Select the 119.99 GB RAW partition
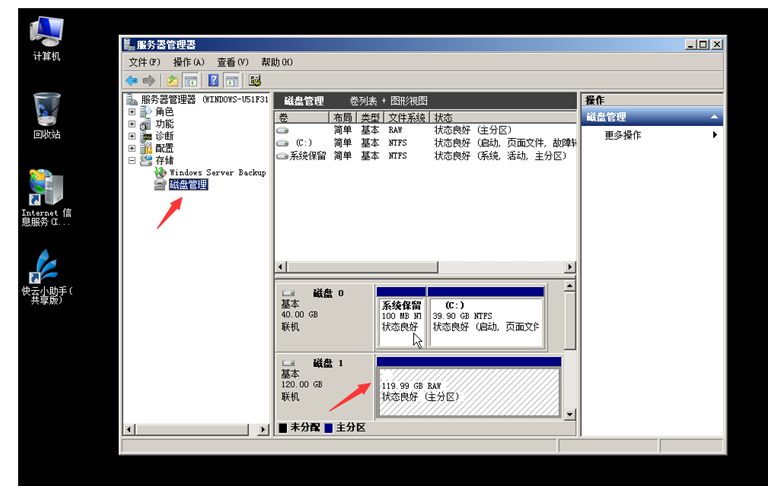The image size is (783, 488). (468, 390)
